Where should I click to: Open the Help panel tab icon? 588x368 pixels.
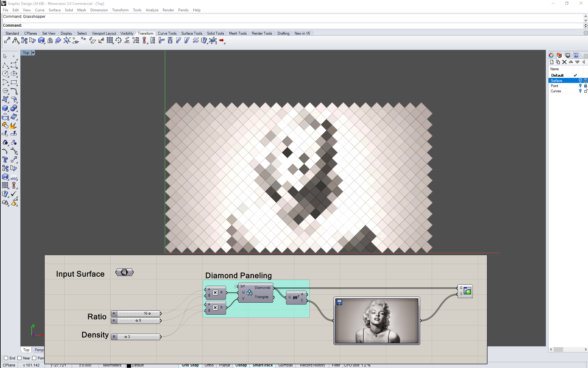point(576,56)
